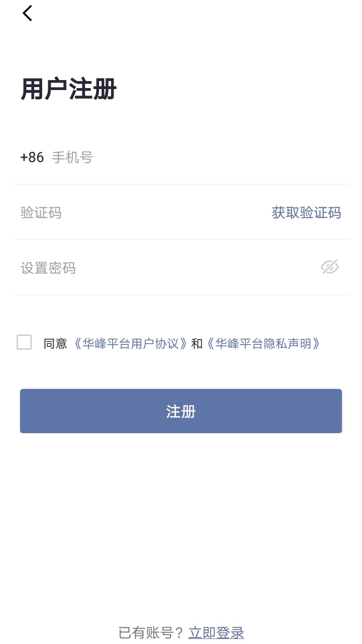
Task: Open the 华峰平台用户协议 link
Action: [131, 344]
